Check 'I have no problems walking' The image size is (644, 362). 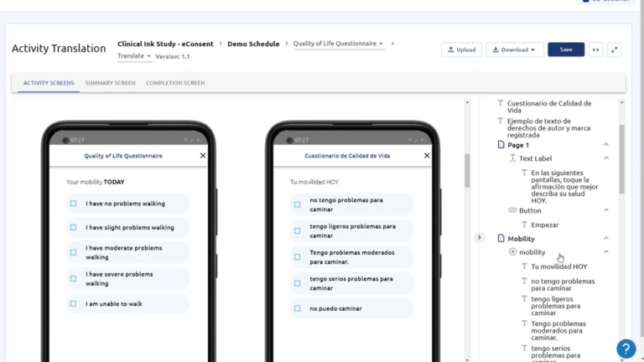74,204
